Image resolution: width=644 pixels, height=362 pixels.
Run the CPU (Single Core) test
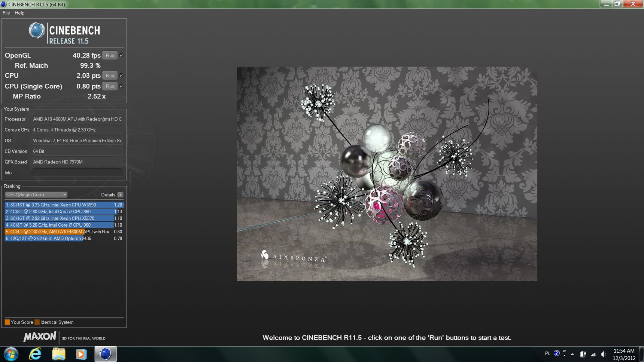point(110,86)
